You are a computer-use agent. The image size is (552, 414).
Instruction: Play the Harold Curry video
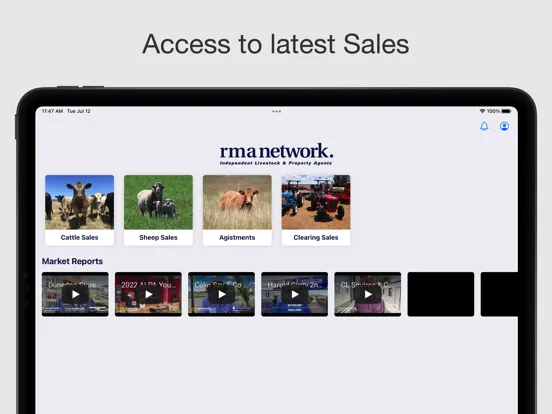(x=295, y=294)
